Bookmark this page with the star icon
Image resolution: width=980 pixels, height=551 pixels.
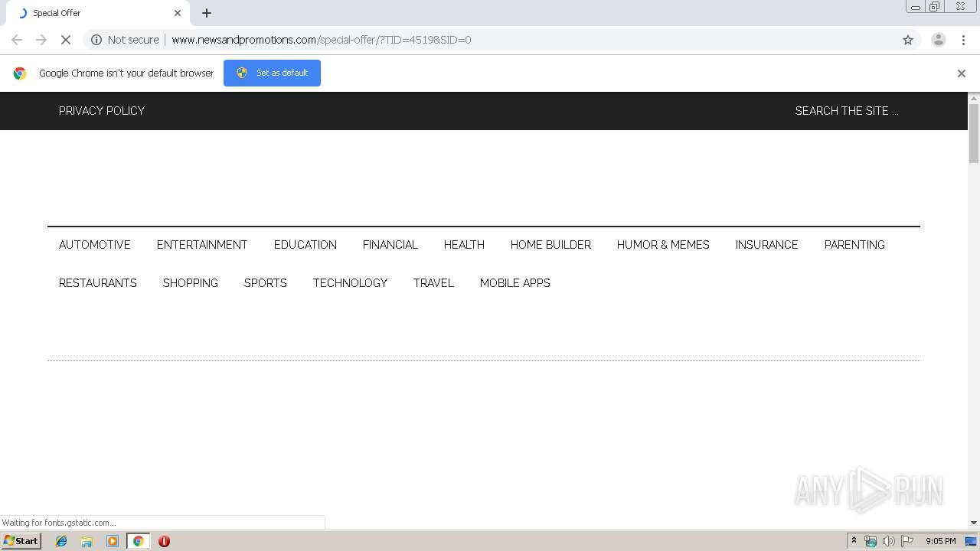point(908,40)
